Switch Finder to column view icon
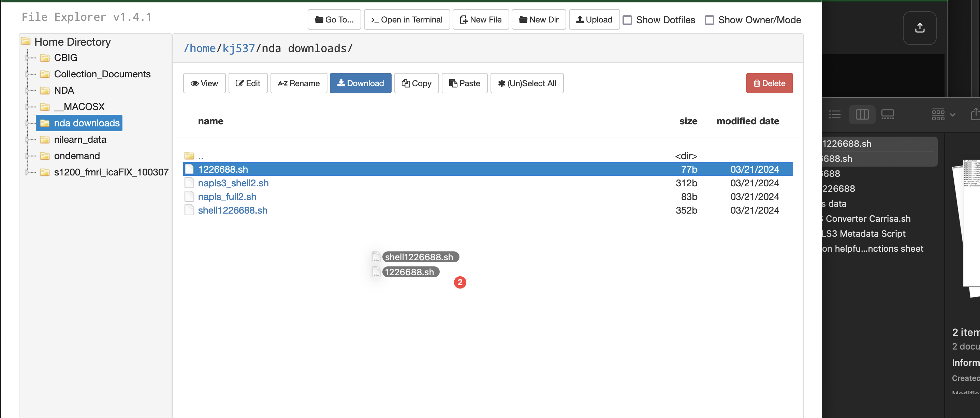980x418 pixels. point(862,114)
